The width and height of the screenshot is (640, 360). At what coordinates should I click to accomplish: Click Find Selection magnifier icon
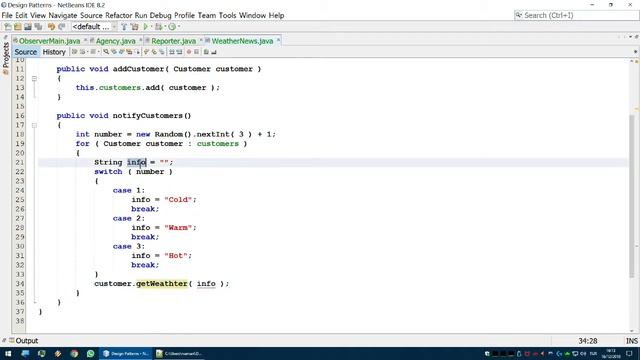(x=106, y=52)
